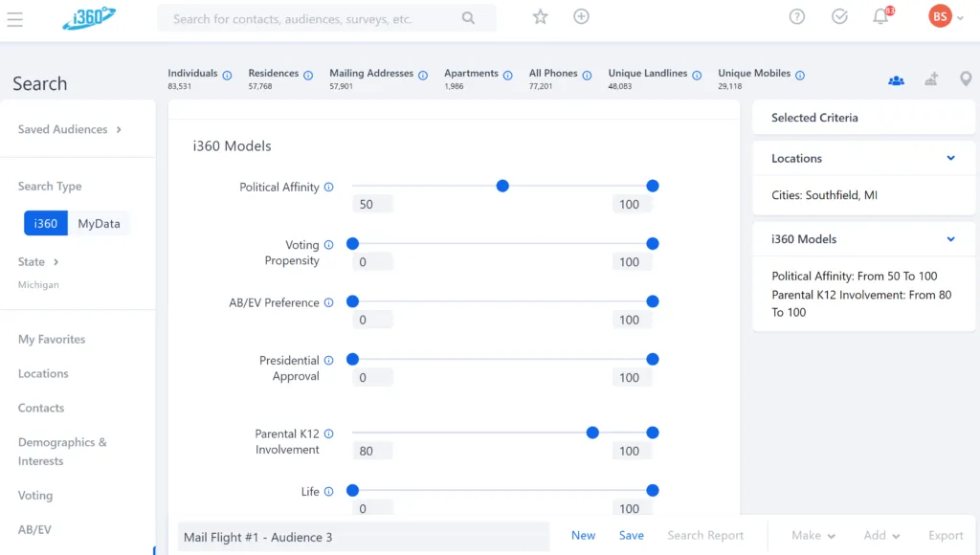This screenshot has height=555, width=980.
Task: Click the plus circle add icon
Action: [x=581, y=16]
